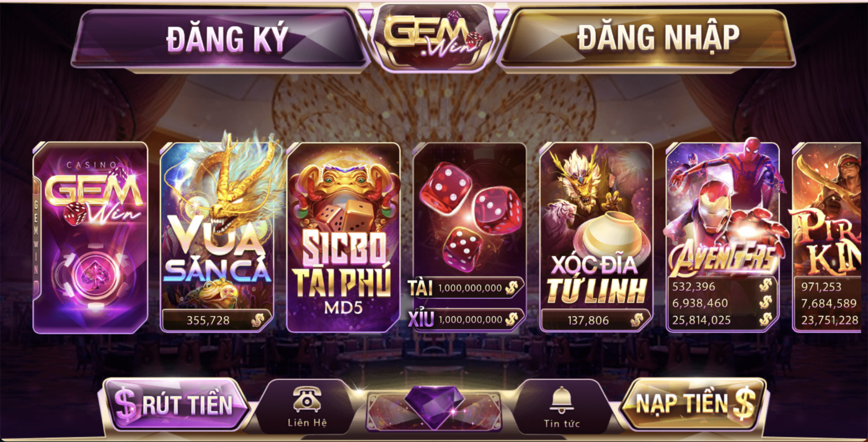Click the dollar coin beside 137,806 jackpot
The image size is (868, 442).
(x=637, y=320)
